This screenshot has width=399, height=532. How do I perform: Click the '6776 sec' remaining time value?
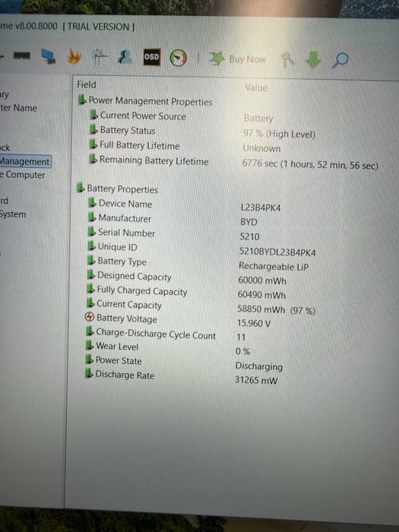tap(310, 165)
